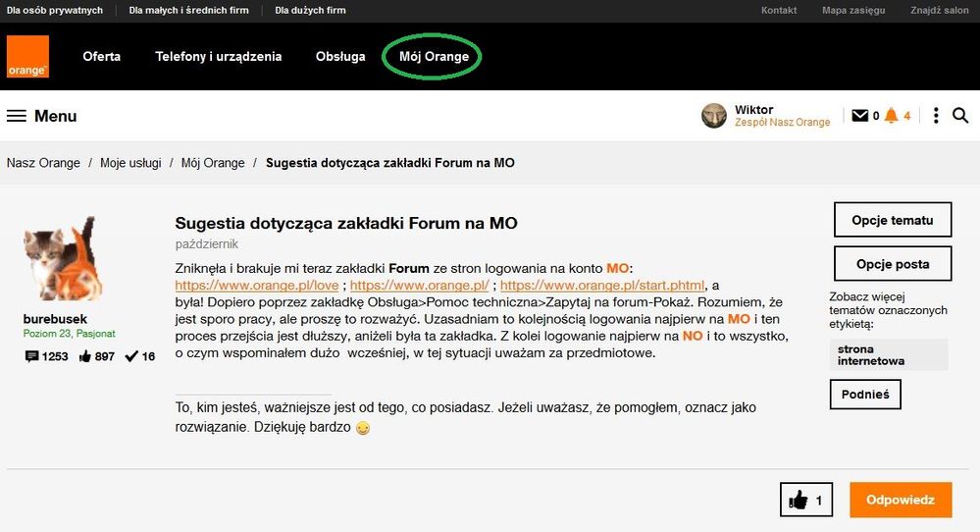Click the Podnieś button
980x532 pixels.
coord(865,394)
